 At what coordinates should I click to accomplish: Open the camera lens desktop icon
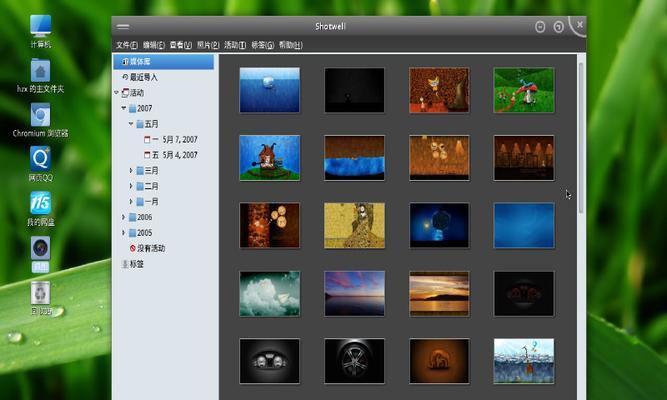point(40,248)
